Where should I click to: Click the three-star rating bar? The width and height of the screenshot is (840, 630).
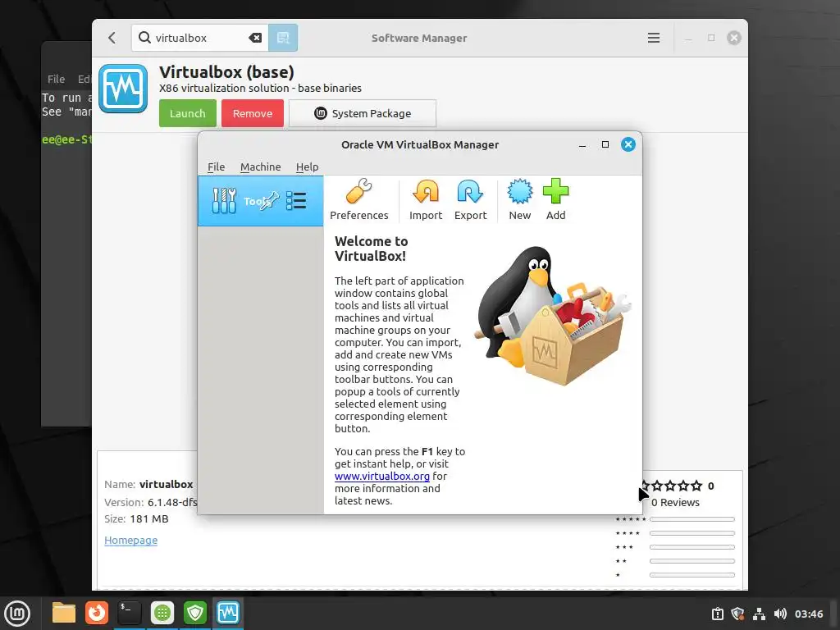[x=692, y=547]
